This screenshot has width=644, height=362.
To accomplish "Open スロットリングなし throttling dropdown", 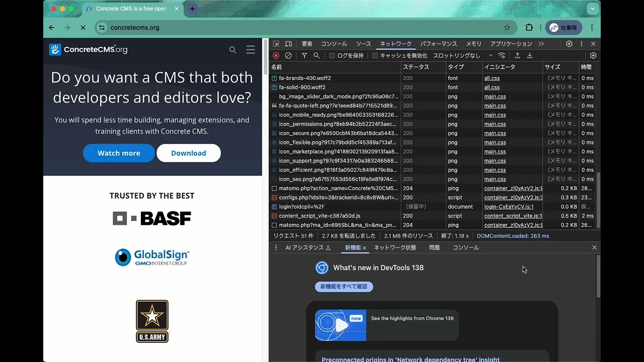I will point(463,56).
